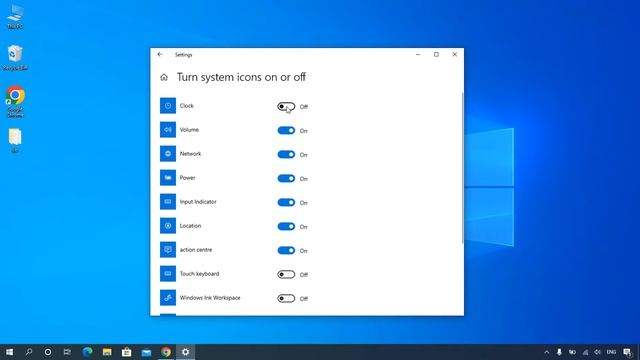The image size is (640, 360).
Task: Click the Windows Ink Workspace pen icon
Action: 168,298
